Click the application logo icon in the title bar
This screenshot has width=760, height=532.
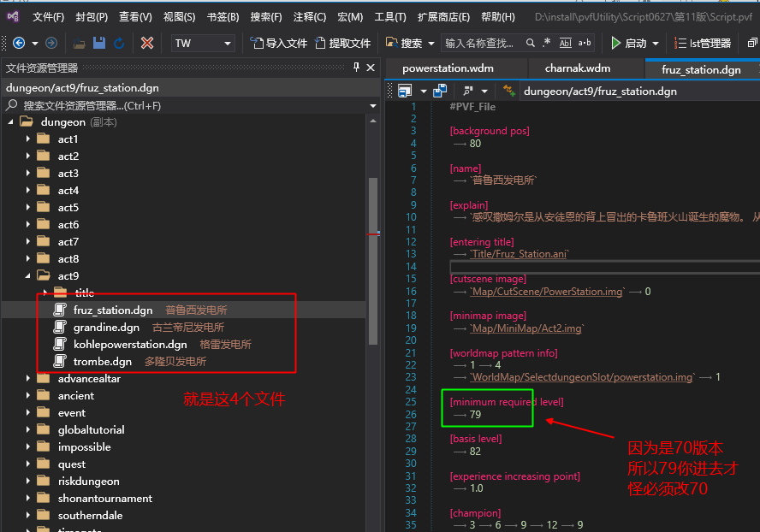pyautogui.click(x=13, y=17)
